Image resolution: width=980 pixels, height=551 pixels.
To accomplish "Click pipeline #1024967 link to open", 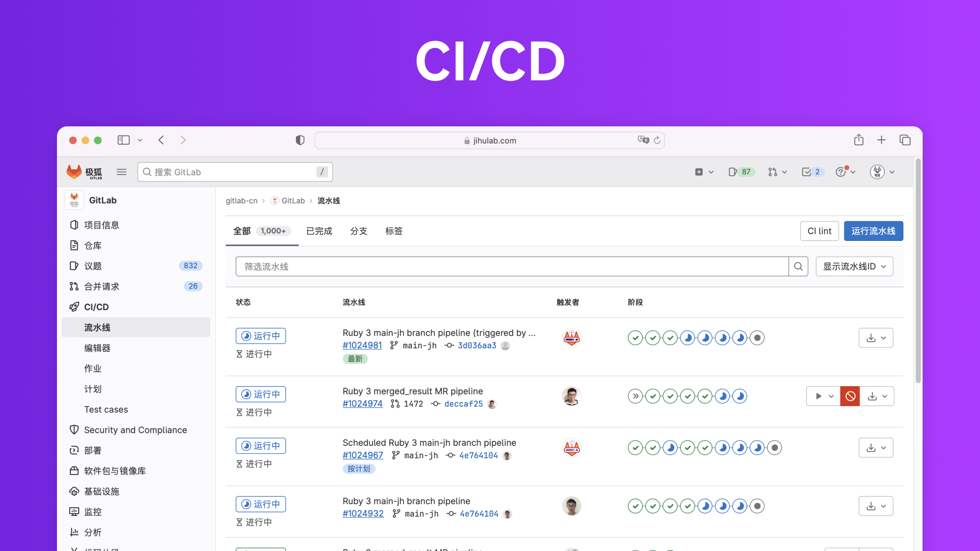I will (362, 455).
